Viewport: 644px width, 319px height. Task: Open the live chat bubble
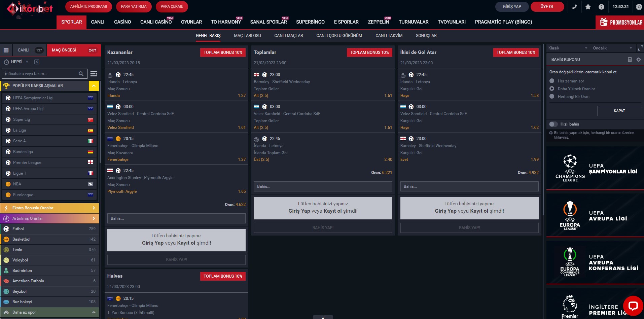[x=633, y=306]
